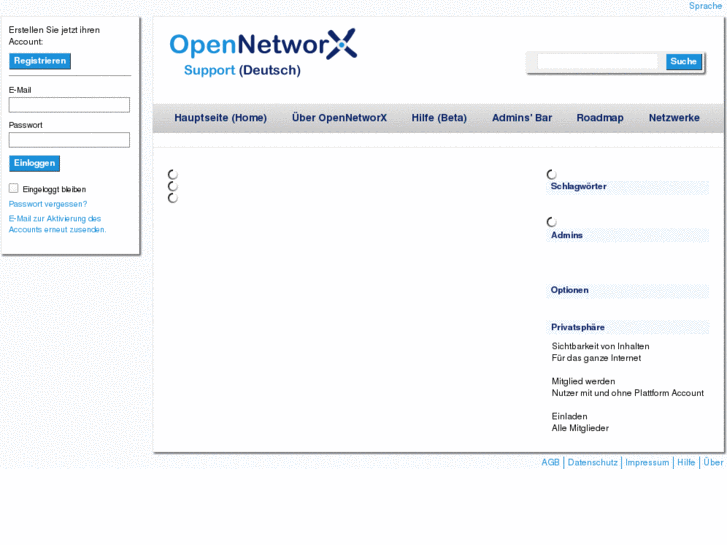Focus the search text field
The image size is (727, 545).
pos(597,61)
